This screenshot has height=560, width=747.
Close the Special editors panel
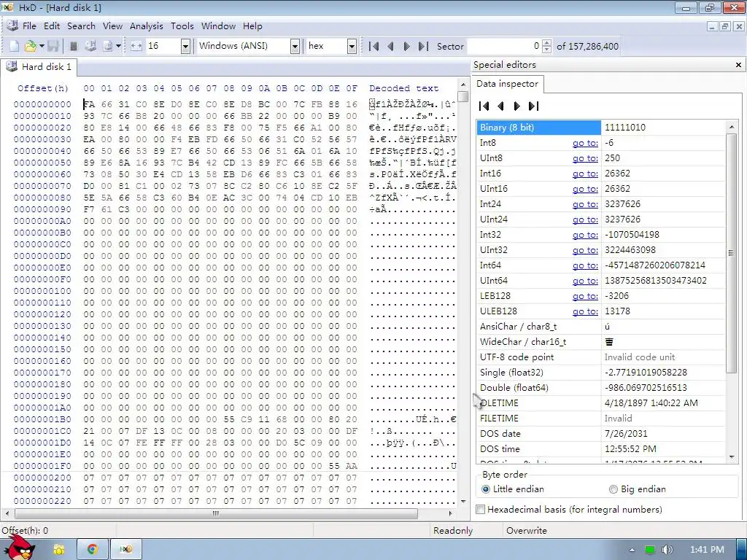tap(738, 65)
